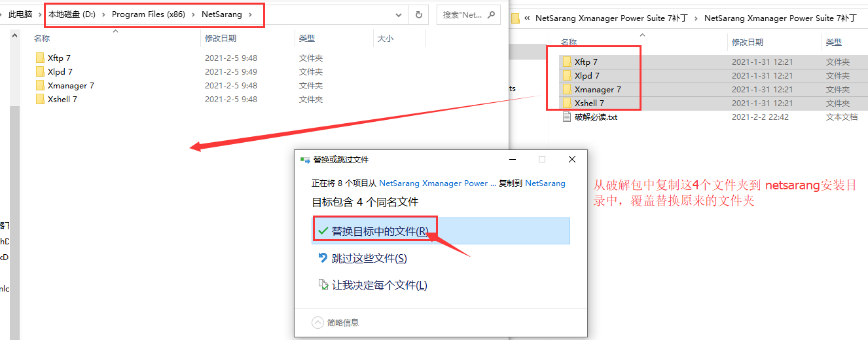Select Xftp 7 folder icon in patch window
Viewport: 868px width, 340px height.
[x=567, y=62]
